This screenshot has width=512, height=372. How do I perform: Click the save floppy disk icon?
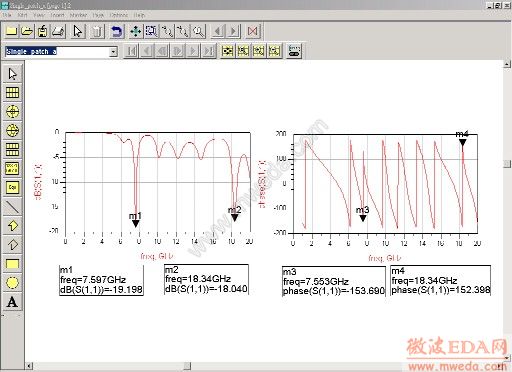[42, 31]
